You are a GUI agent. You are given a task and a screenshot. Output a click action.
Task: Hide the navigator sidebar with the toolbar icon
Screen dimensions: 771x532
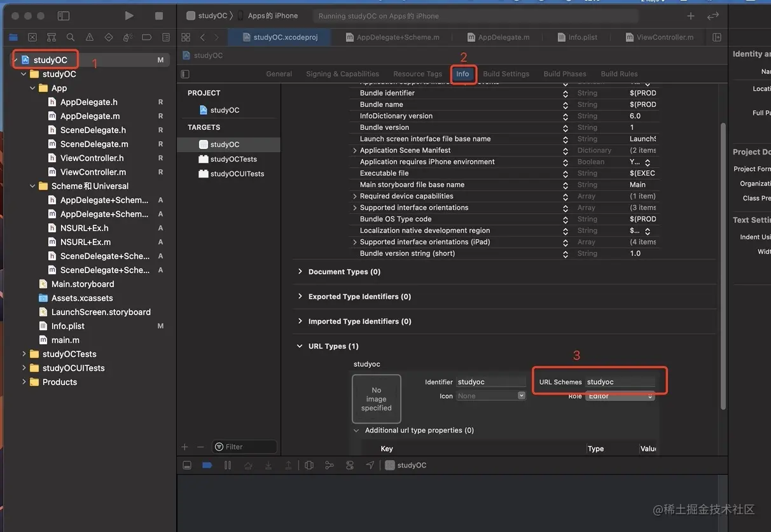63,15
